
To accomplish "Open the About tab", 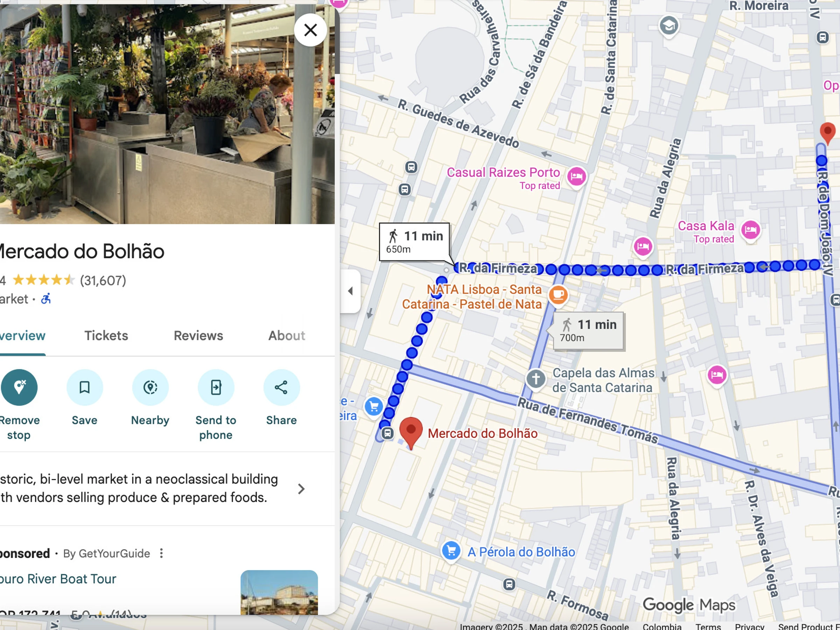I will [x=287, y=336].
